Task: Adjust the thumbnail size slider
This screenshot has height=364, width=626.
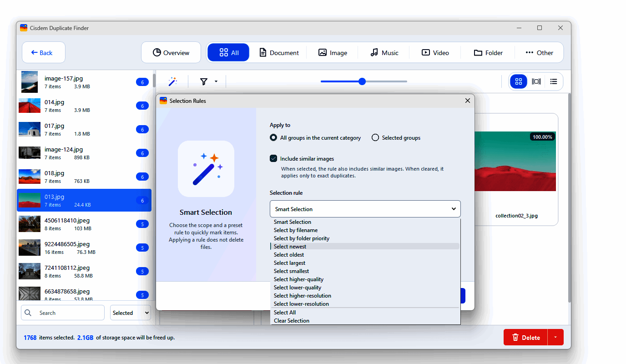Action: point(362,81)
